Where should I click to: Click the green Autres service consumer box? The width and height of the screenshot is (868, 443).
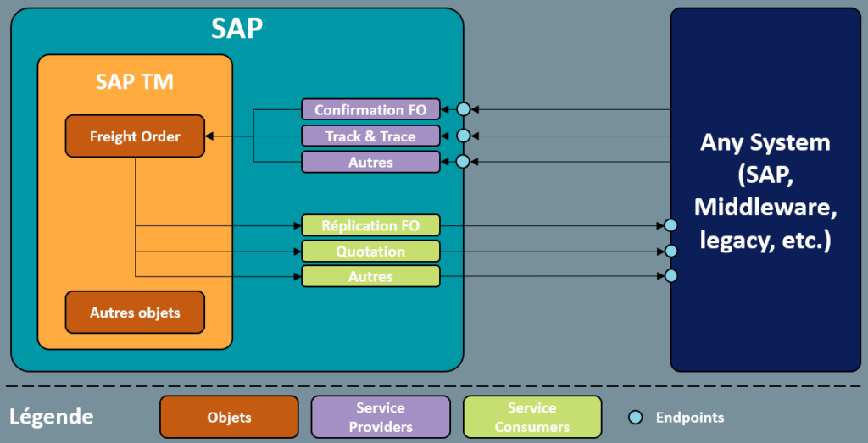coord(371,276)
